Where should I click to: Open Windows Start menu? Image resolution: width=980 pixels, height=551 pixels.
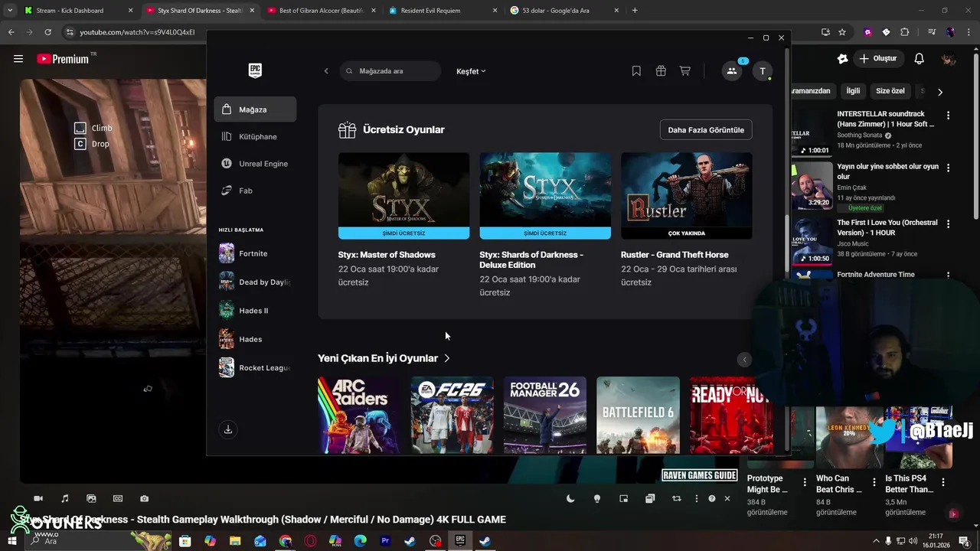coord(11,540)
